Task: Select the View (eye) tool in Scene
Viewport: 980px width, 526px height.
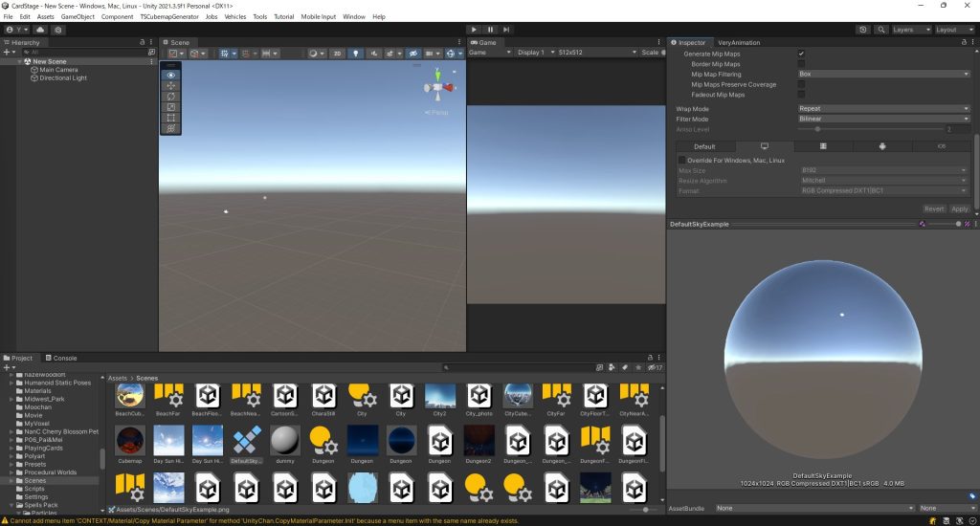Action: [x=170, y=75]
